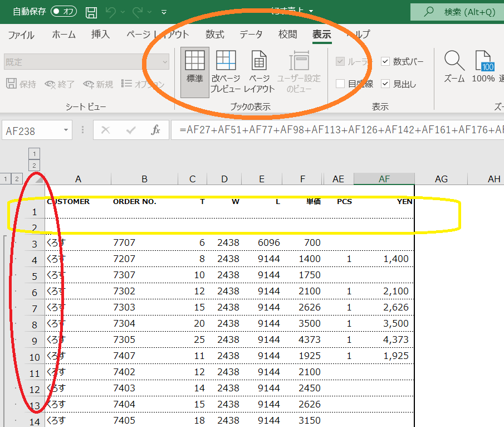Open Customize Quick Access Toolbar dropdown
Screen dimensions: 504x427
click(164, 12)
